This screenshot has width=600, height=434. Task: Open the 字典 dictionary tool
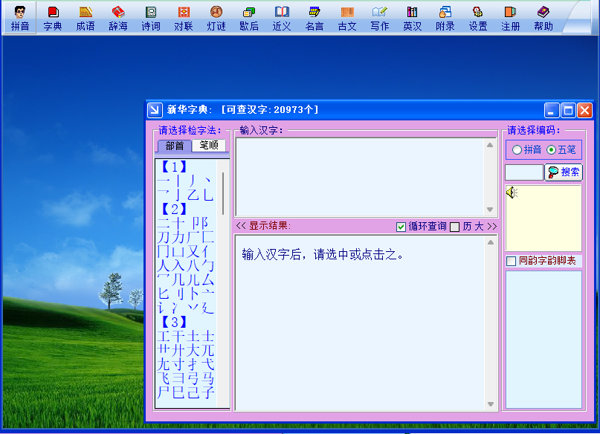pyautogui.click(x=52, y=18)
